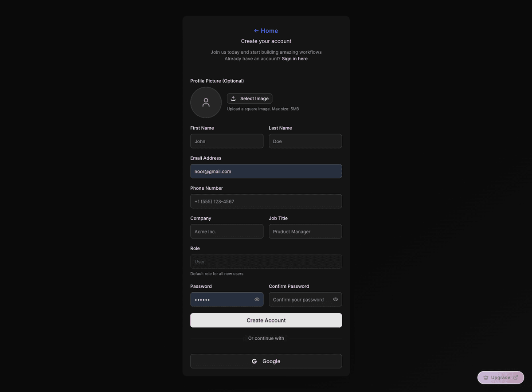Toggle Confirm Password visibility eye icon
Image resolution: width=532 pixels, height=392 pixels.
tap(335, 299)
